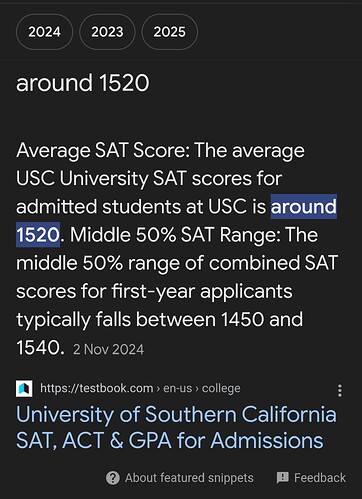
Task: Click the Feedback flag icon
Action: [x=283, y=478]
